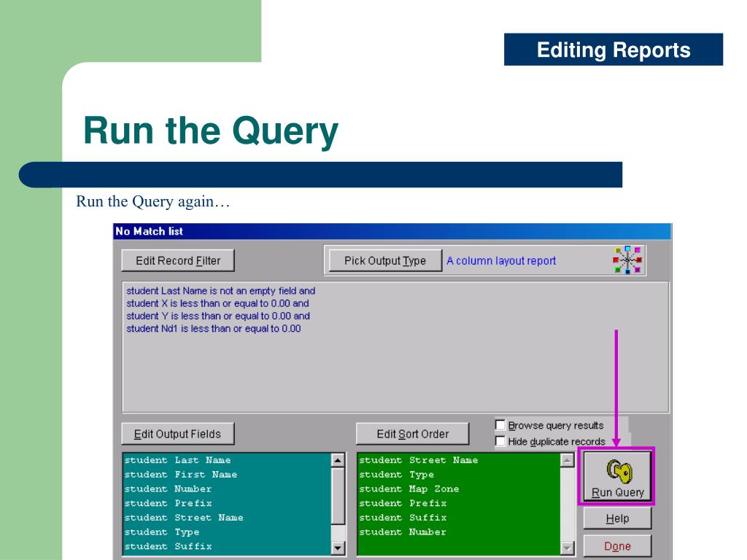Click the Pick Output Type button
Viewport: 747px width, 560px height.
pos(385,260)
